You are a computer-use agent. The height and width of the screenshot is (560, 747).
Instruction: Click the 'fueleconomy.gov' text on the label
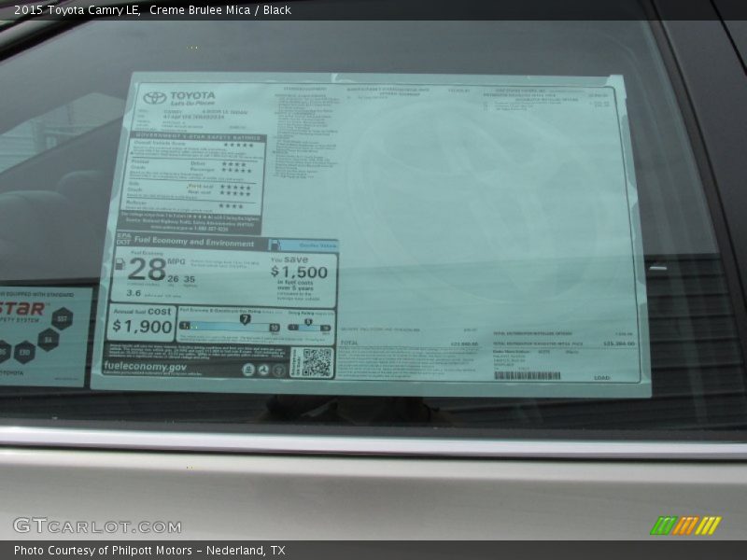[146, 367]
